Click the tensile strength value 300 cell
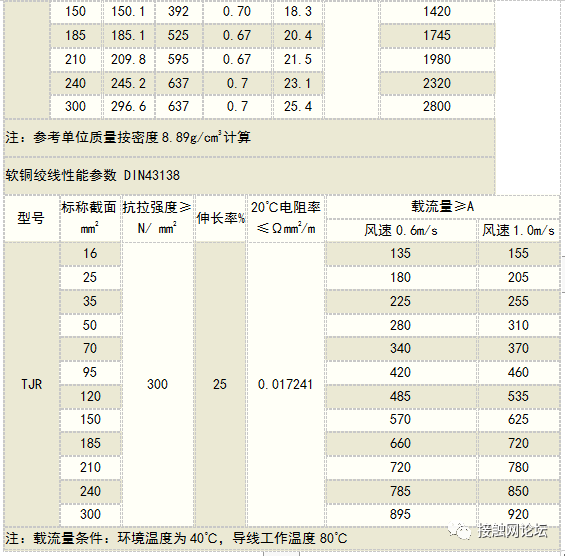The width and height of the screenshot is (565, 556). click(158, 384)
